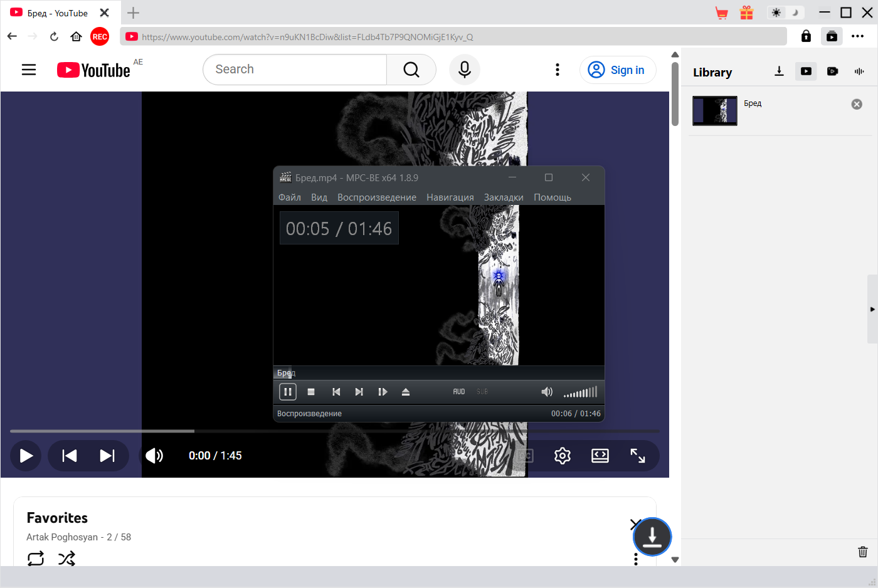Open the Воспроизведение menu in MPC-BE
Screen dimensions: 878x588
click(377, 197)
